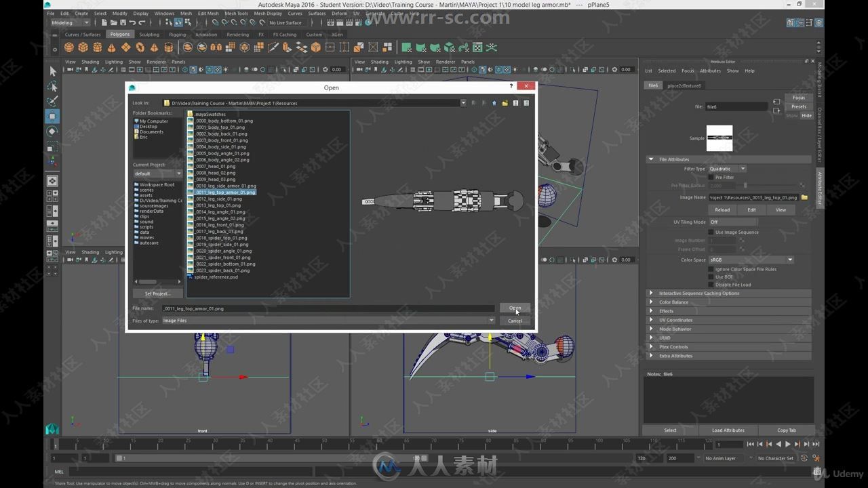Screen dimensions: 868x488
Task: Click the polygon pyramid shelf icon
Action: pos(154,47)
